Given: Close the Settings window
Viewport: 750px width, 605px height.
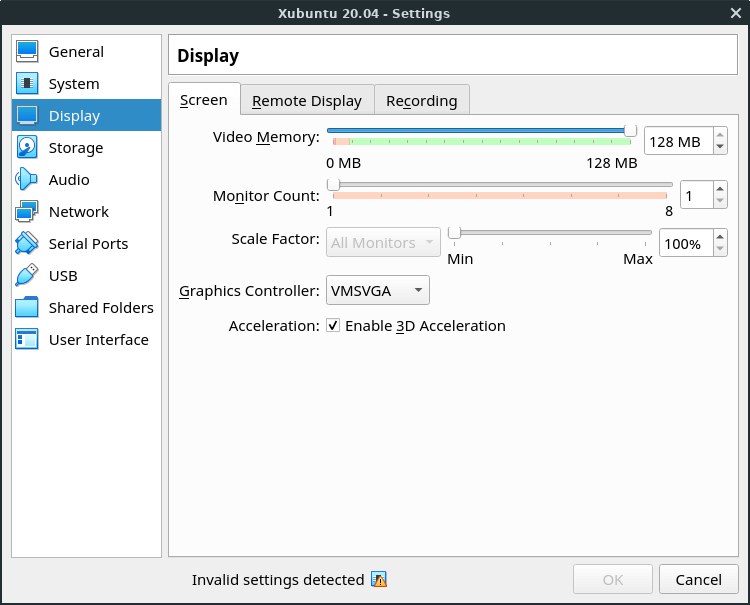Looking at the screenshot, I should click(735, 13).
